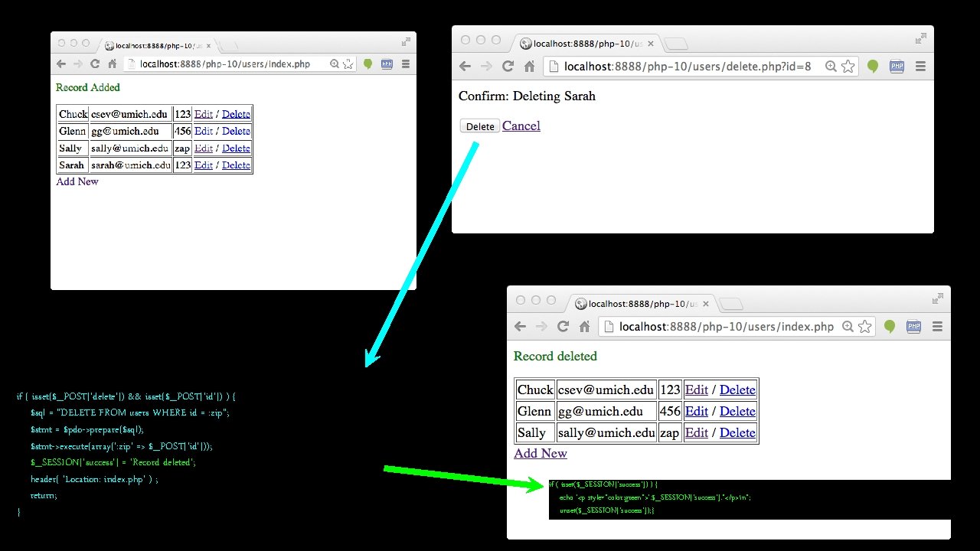The image size is (980, 551).
Task: Click the Delete link for Chuck
Action: [x=737, y=390]
